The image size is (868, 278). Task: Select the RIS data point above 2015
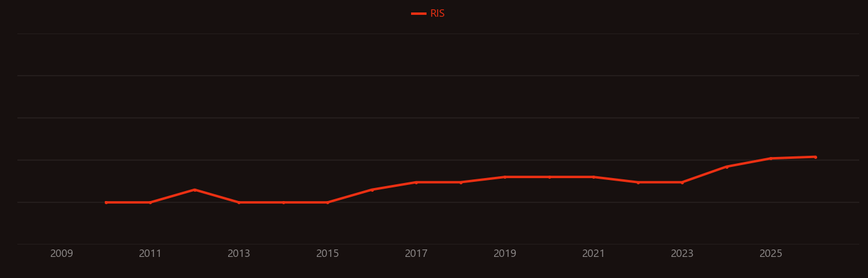327,202
